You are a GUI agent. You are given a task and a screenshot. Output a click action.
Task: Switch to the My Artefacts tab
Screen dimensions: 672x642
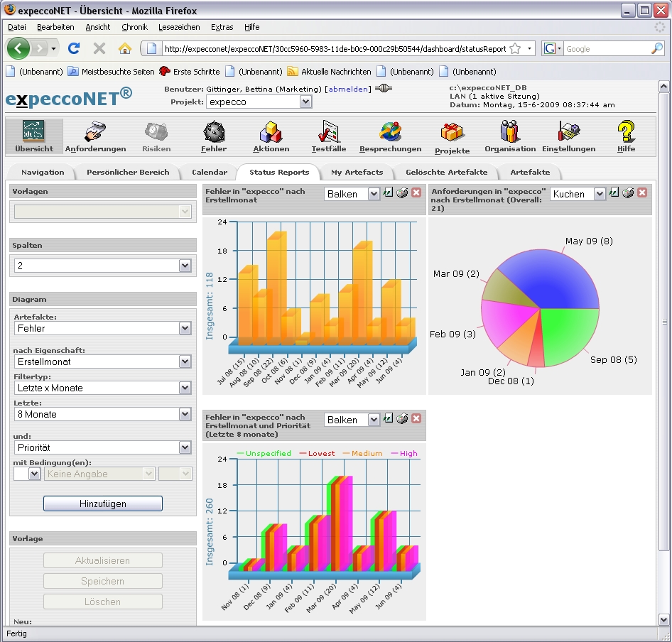point(357,172)
